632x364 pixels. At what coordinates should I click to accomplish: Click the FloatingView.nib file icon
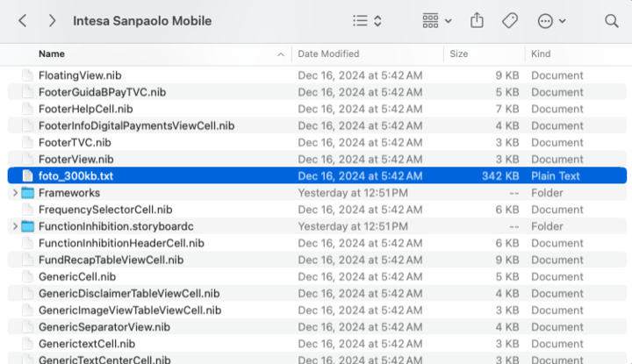[27, 75]
